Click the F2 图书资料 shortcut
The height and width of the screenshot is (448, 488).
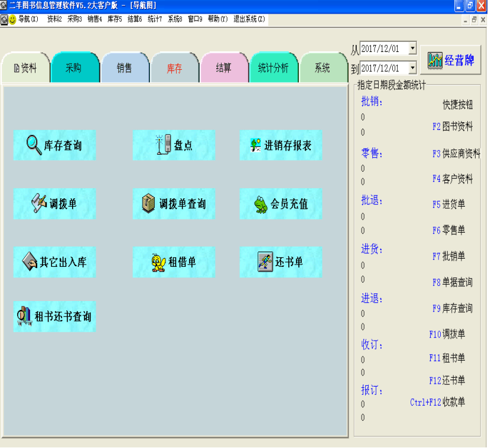(x=453, y=126)
